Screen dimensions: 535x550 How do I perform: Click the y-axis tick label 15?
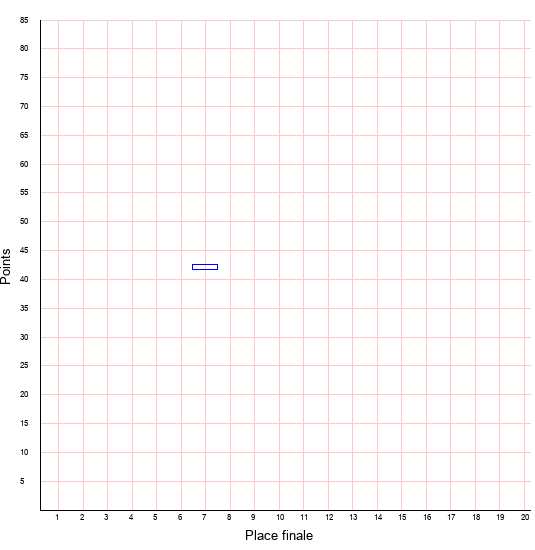[x=24, y=423]
